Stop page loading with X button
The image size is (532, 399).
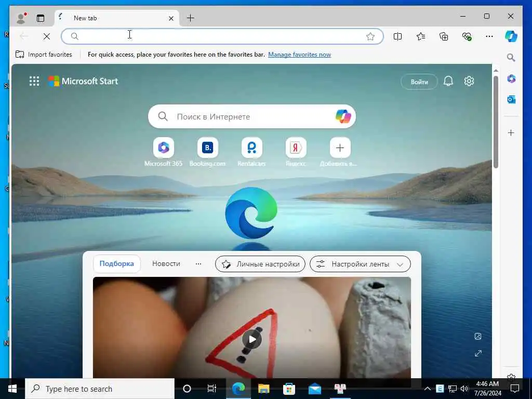coord(47,36)
